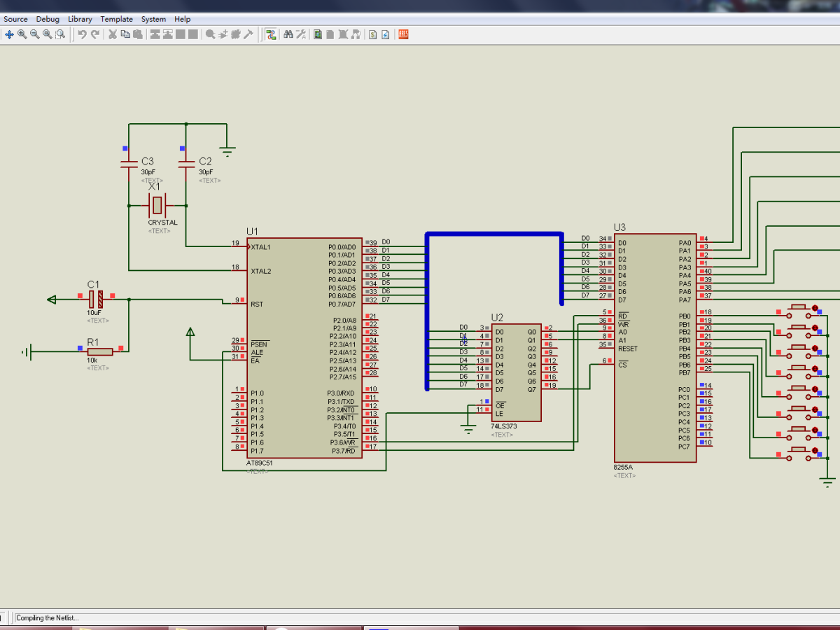
Task: Click the zoom to area icon
Action: 60,34
